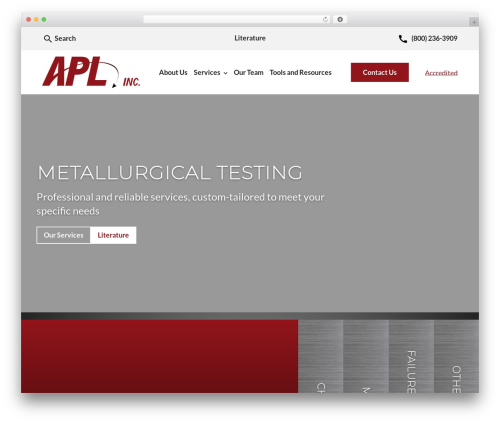Click the yellow minimize dot
Viewport: 500px width, 423px height.
click(x=36, y=20)
